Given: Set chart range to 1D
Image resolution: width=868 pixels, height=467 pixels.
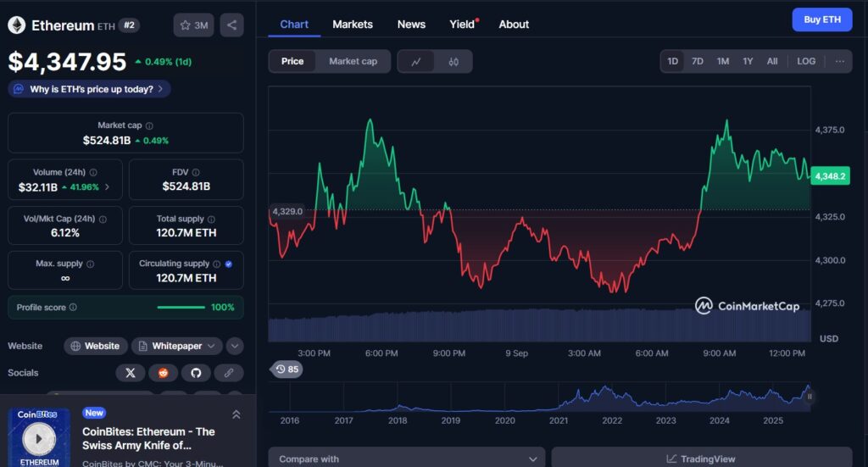Looking at the screenshot, I should click(672, 61).
